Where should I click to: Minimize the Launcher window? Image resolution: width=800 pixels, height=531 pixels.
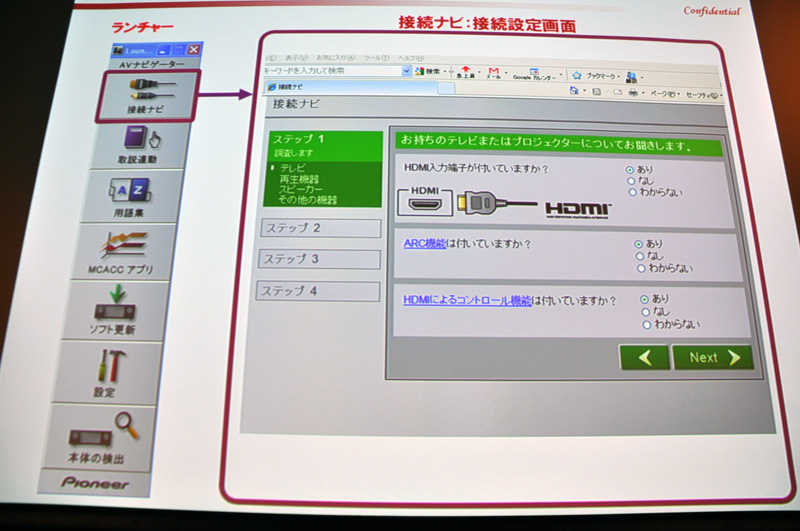164,50
